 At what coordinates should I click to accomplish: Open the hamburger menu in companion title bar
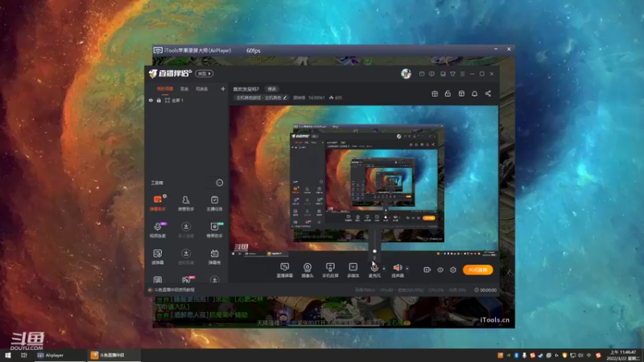pyautogui.click(x=462, y=74)
